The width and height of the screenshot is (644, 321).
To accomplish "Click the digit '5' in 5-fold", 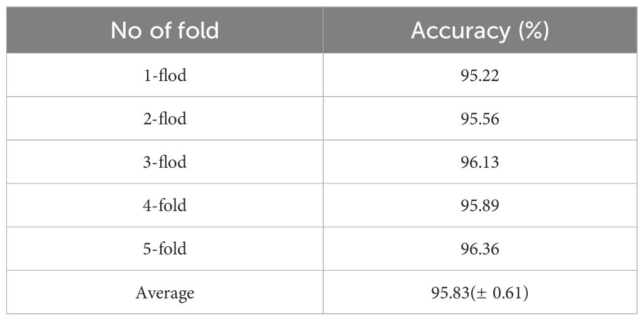I will coord(147,250).
